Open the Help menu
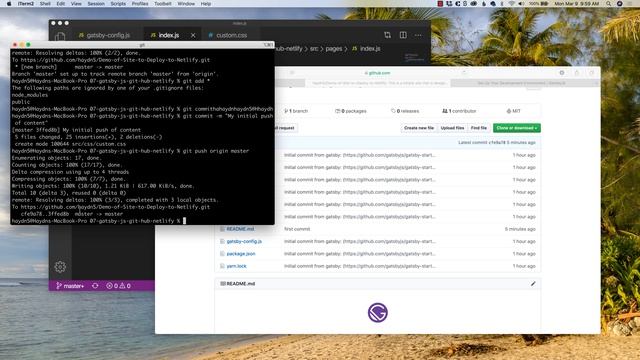The height and width of the screenshot is (360, 640). (206, 4)
